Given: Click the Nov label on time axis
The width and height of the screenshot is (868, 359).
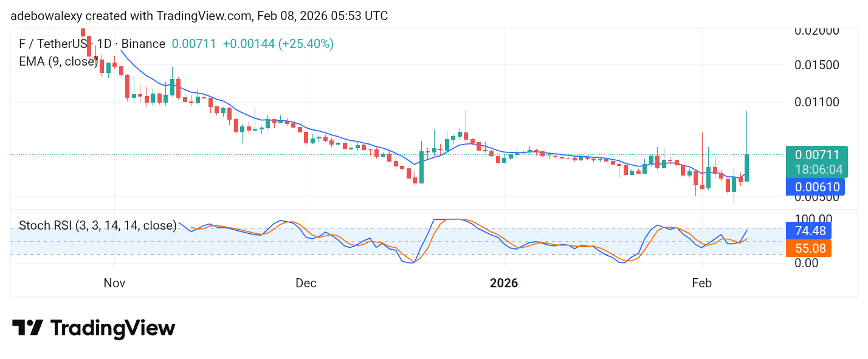Looking at the screenshot, I should pos(114,284).
